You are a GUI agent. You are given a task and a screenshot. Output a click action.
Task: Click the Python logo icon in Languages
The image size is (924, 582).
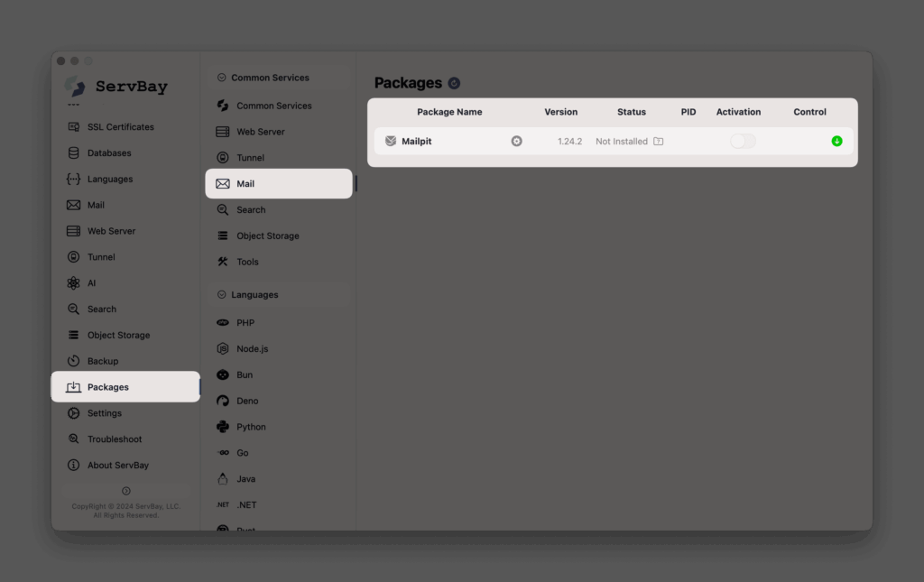pyautogui.click(x=223, y=427)
